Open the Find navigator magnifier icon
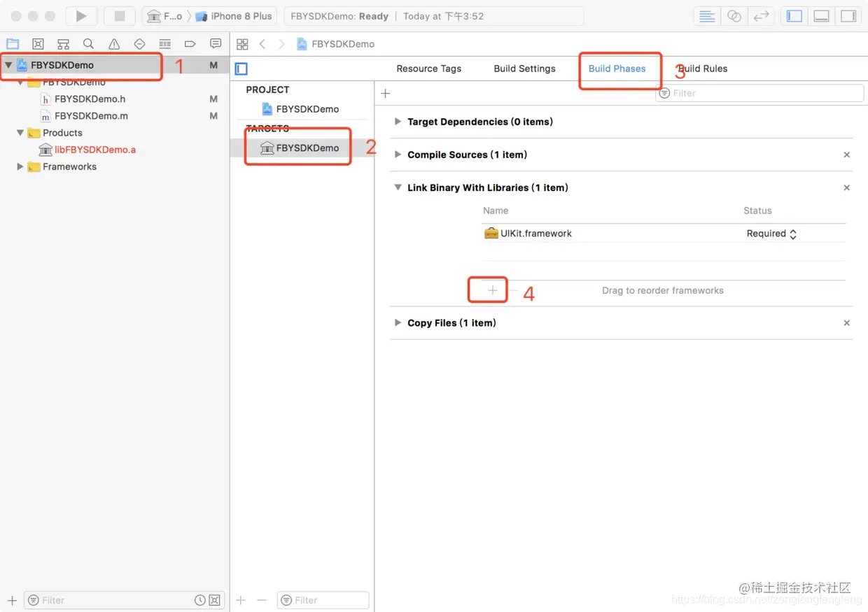Viewport: 868px width, 612px height. 88,44
